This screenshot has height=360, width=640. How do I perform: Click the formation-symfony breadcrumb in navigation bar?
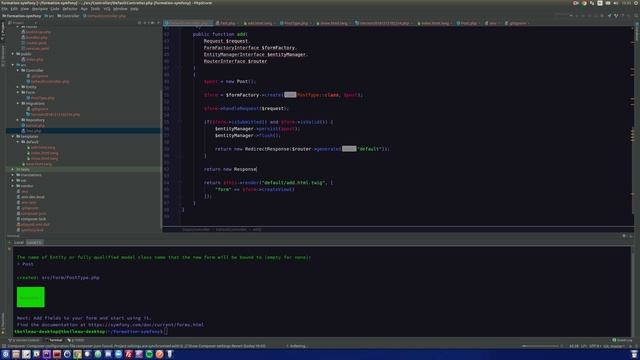point(22,16)
